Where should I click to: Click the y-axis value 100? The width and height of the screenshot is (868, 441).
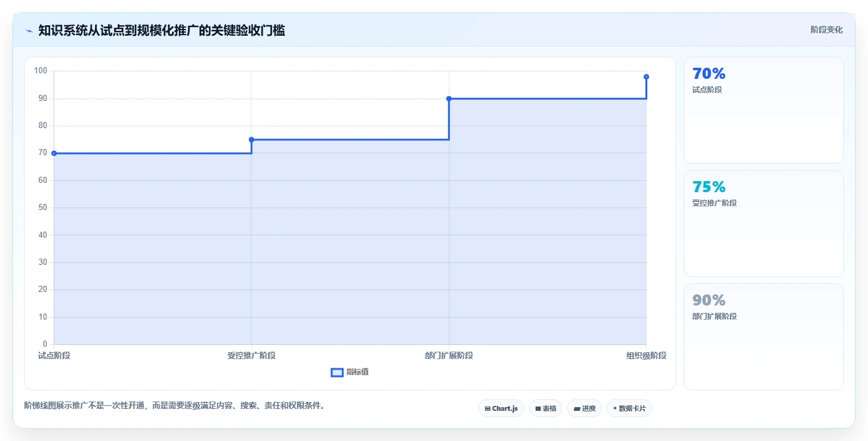click(x=41, y=71)
